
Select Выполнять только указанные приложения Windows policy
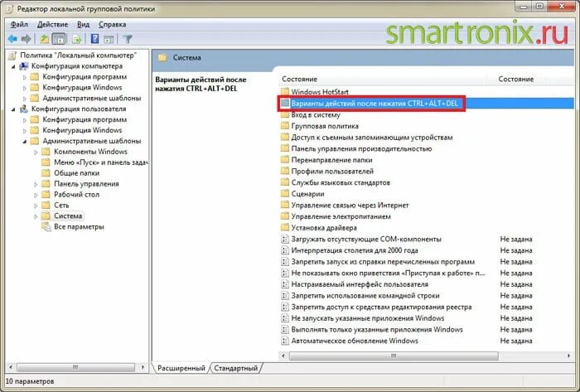pyautogui.click(x=377, y=330)
